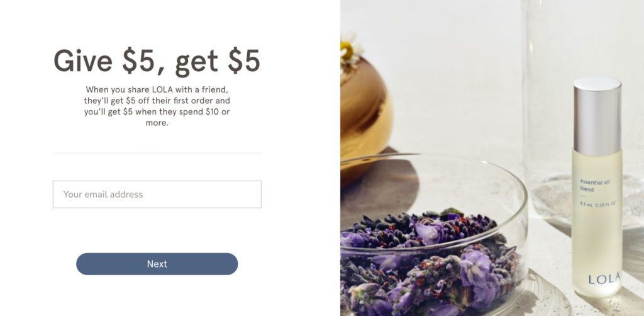Click the words 'spend $10 or more'
The height and width of the screenshot is (316, 644).
(x=184, y=117)
